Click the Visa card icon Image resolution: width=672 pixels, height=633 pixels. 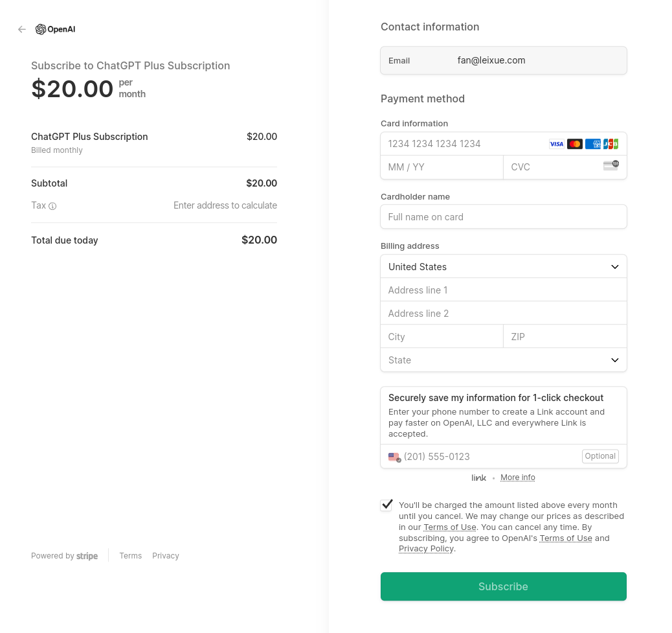pyautogui.click(x=557, y=144)
